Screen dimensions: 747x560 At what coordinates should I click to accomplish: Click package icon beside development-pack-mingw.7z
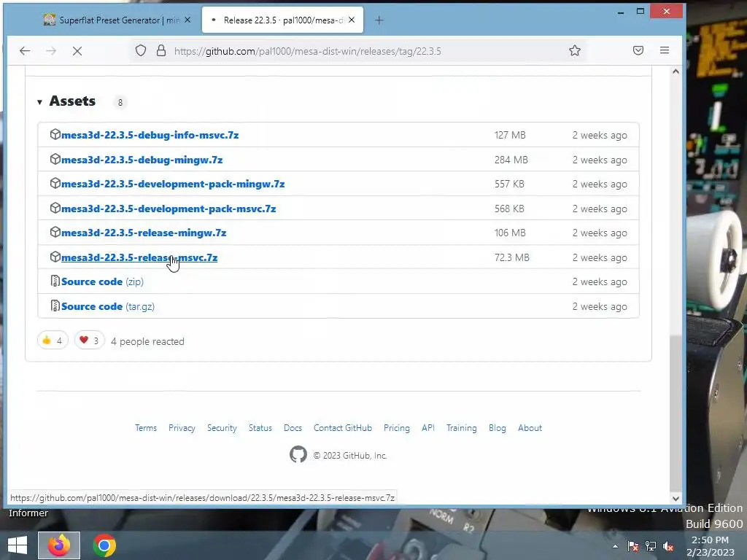coord(55,183)
